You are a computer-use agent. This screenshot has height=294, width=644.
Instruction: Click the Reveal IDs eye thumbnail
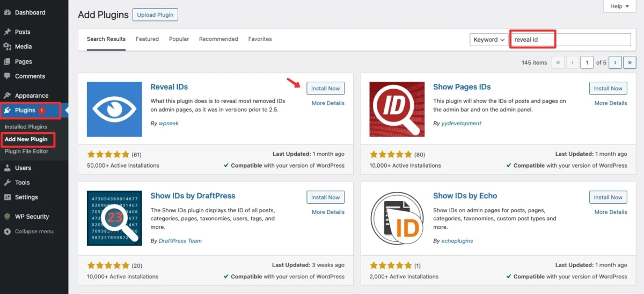point(114,109)
